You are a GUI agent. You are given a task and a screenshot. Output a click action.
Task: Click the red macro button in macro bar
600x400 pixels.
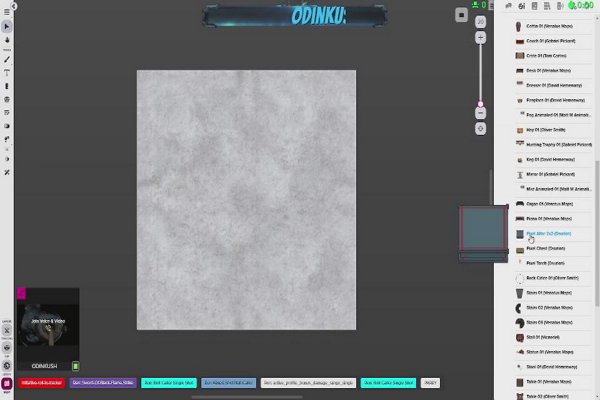click(x=42, y=383)
